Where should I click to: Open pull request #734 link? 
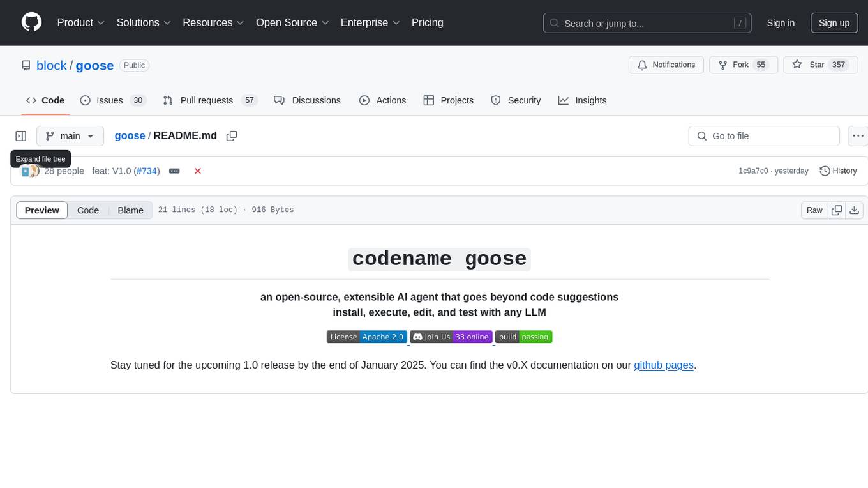(147, 171)
